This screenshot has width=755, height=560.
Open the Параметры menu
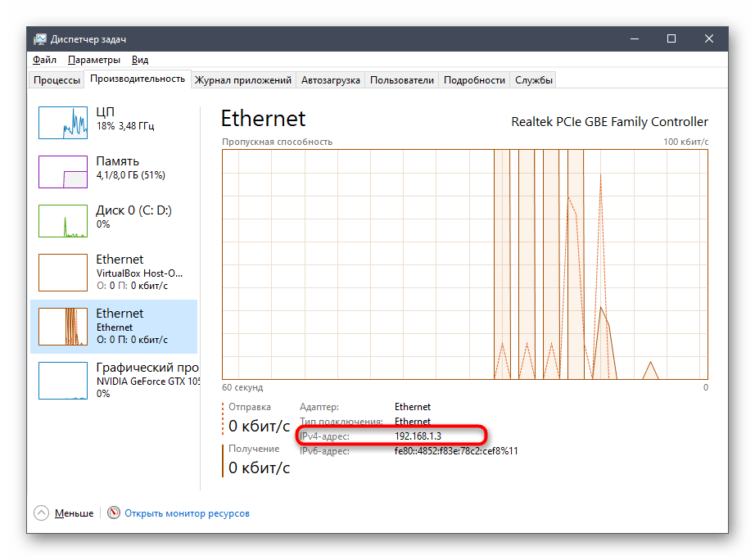94,60
